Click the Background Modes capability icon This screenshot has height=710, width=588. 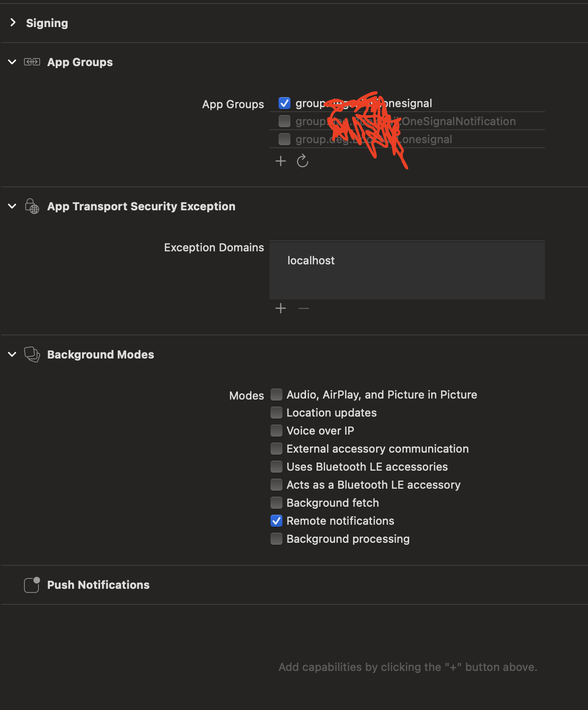(x=32, y=354)
